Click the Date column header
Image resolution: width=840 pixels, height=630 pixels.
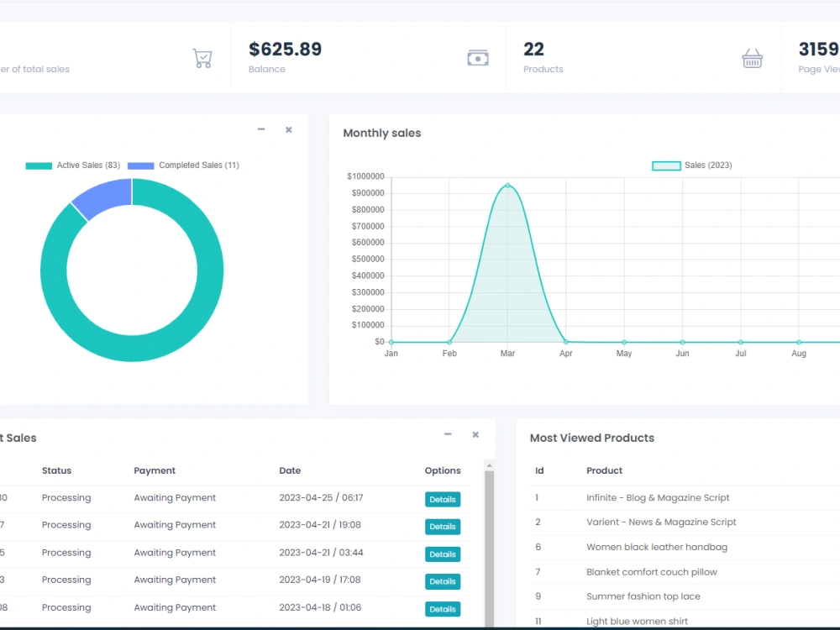290,470
